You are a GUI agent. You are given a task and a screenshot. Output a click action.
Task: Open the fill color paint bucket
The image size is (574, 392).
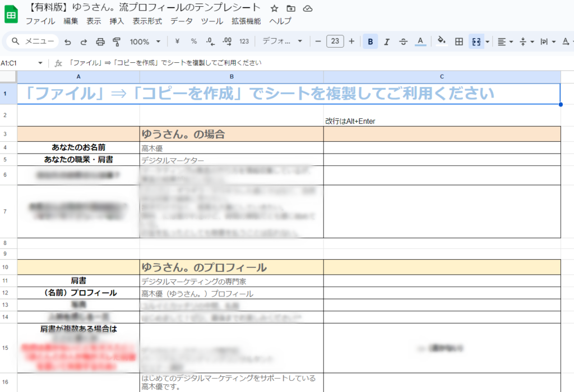point(441,41)
